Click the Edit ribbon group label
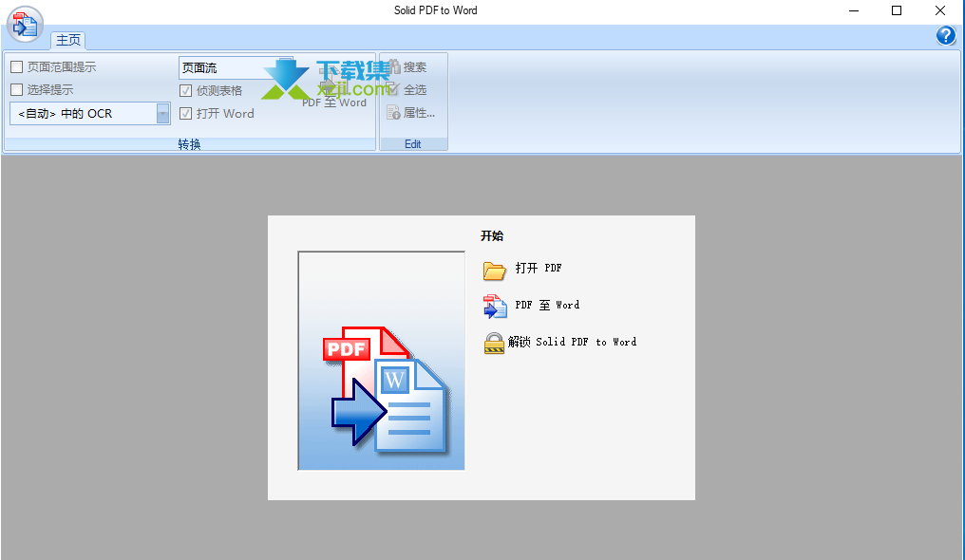 (413, 144)
